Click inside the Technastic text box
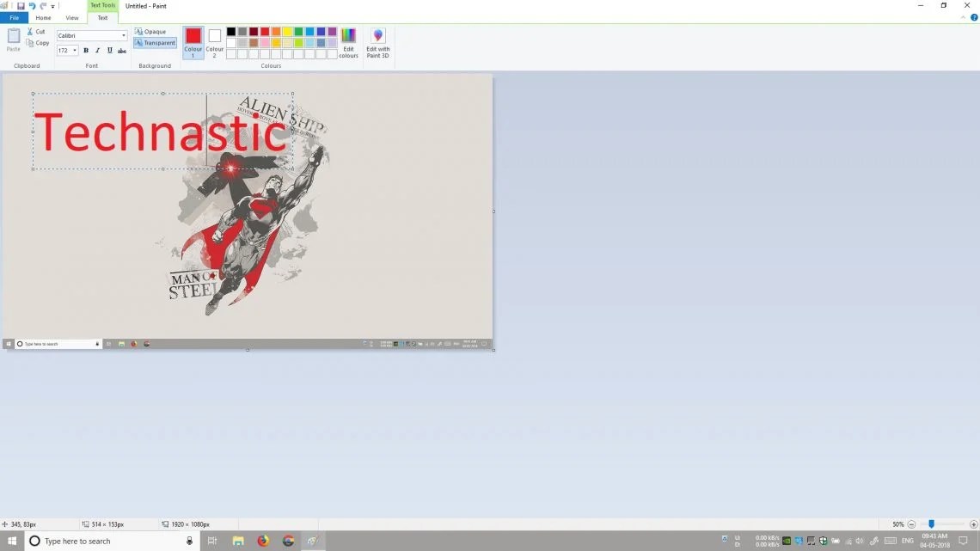The image size is (980, 551). (162, 132)
